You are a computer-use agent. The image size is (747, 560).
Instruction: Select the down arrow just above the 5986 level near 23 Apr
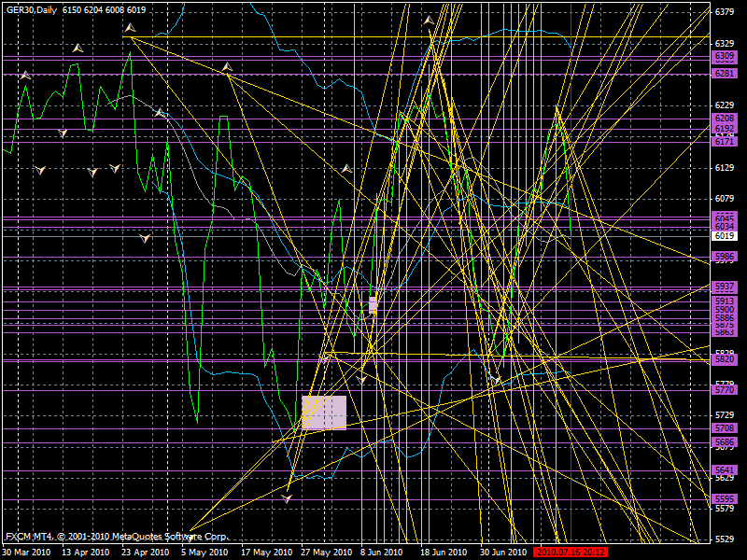(145, 239)
